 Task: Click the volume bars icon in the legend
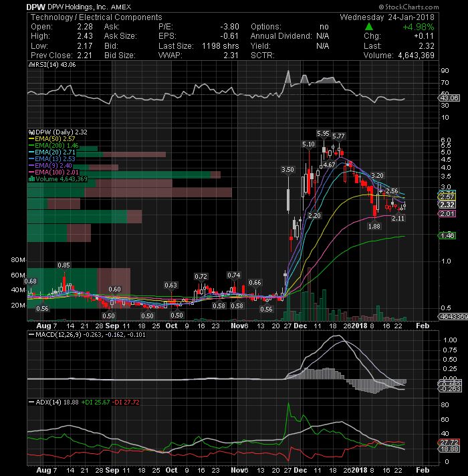[31, 179]
